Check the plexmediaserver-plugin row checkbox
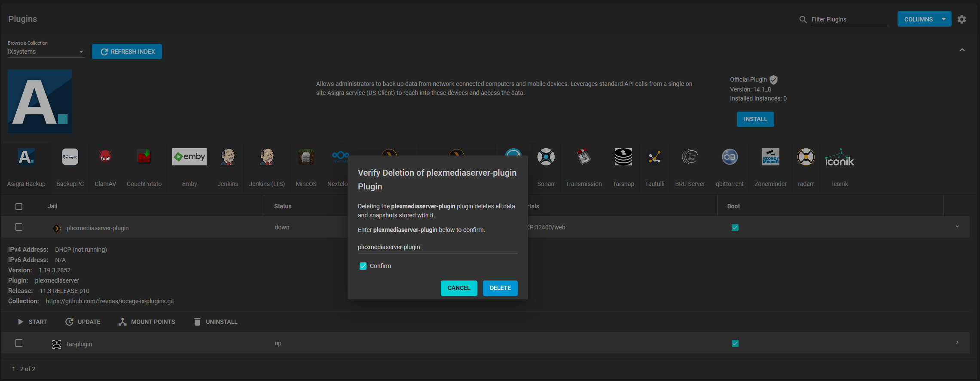This screenshot has height=381, width=980. tap(19, 227)
